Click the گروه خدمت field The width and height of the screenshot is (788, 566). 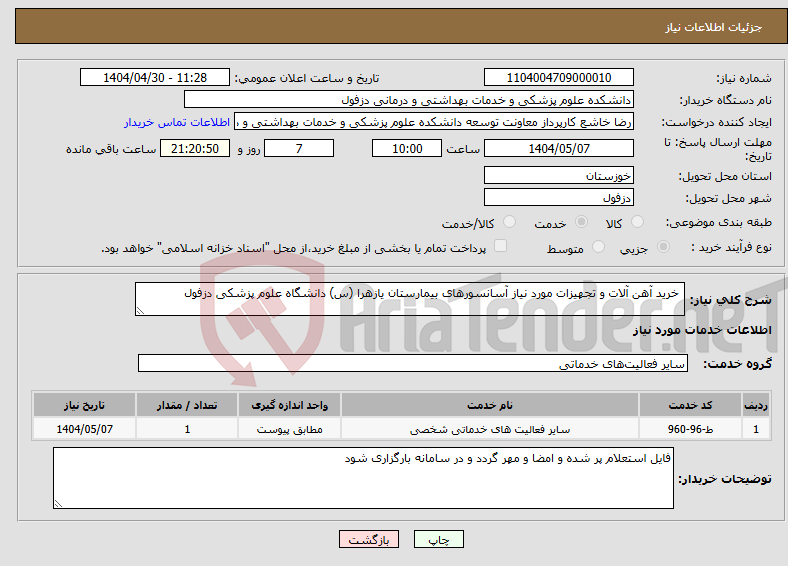tap(413, 363)
